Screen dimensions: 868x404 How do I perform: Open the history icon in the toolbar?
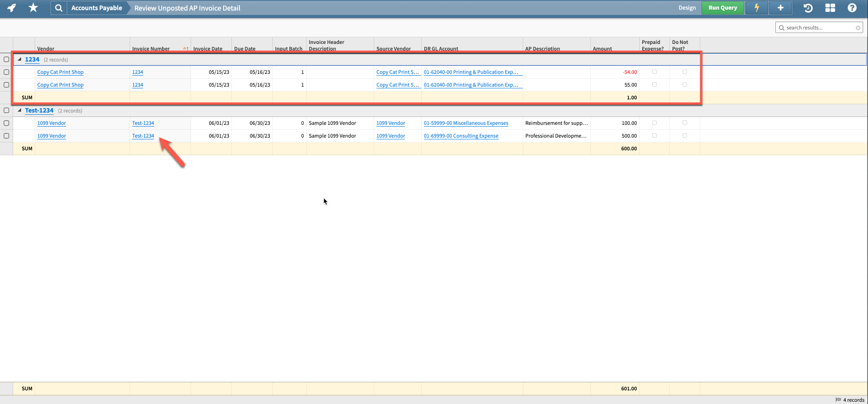(808, 7)
